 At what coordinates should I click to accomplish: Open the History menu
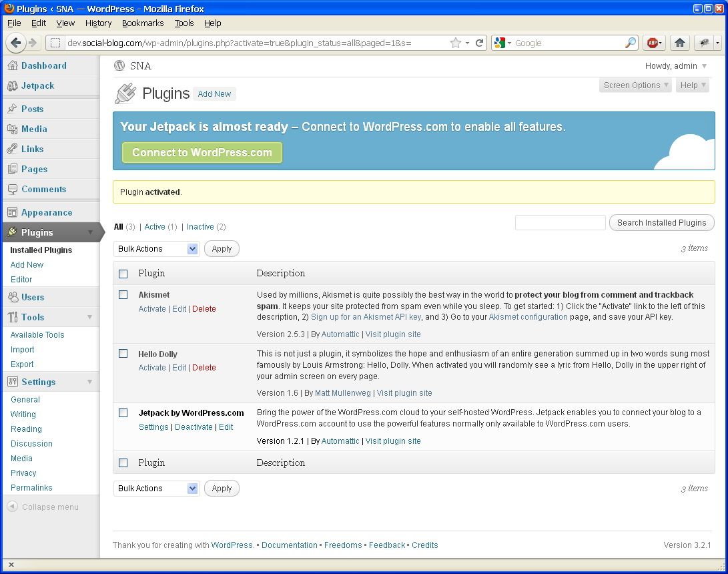coord(98,23)
